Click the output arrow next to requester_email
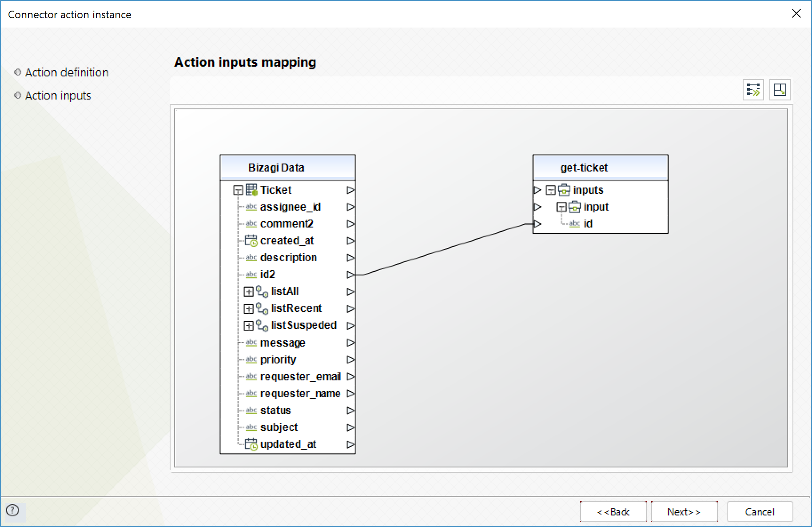 click(351, 376)
